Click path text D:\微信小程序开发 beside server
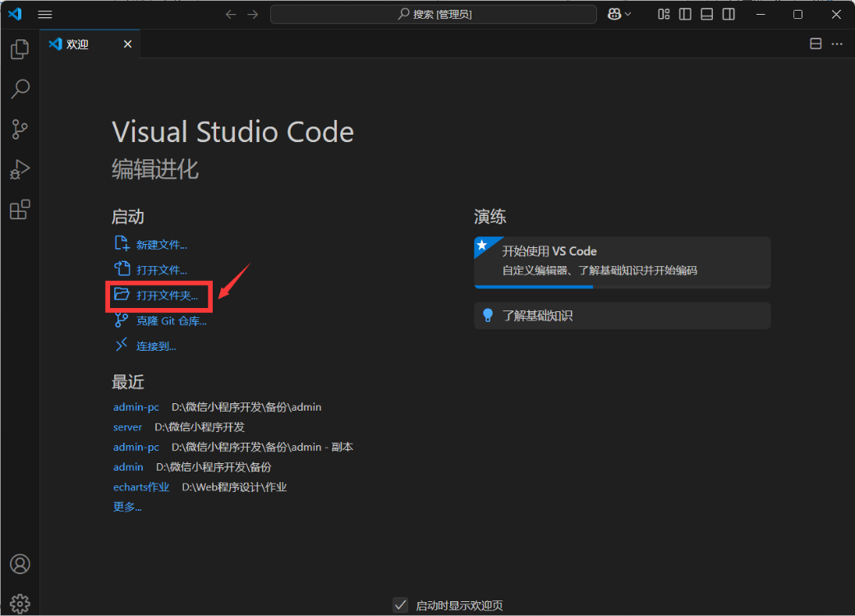The width and height of the screenshot is (855, 616). tap(200, 427)
